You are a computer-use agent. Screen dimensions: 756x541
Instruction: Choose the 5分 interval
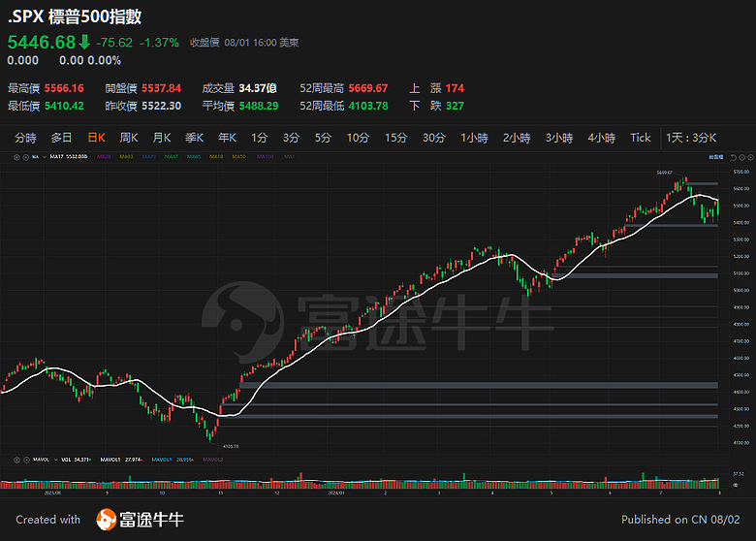coord(323,138)
